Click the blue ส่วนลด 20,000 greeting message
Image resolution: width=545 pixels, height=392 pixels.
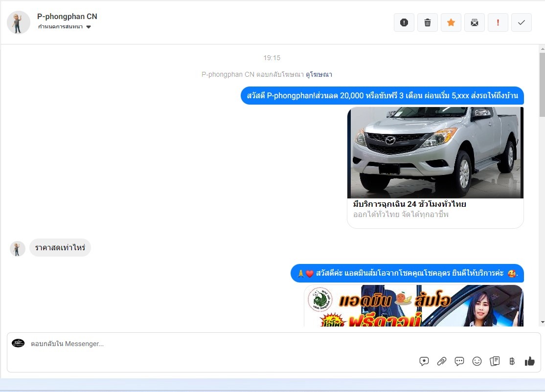[383, 95]
